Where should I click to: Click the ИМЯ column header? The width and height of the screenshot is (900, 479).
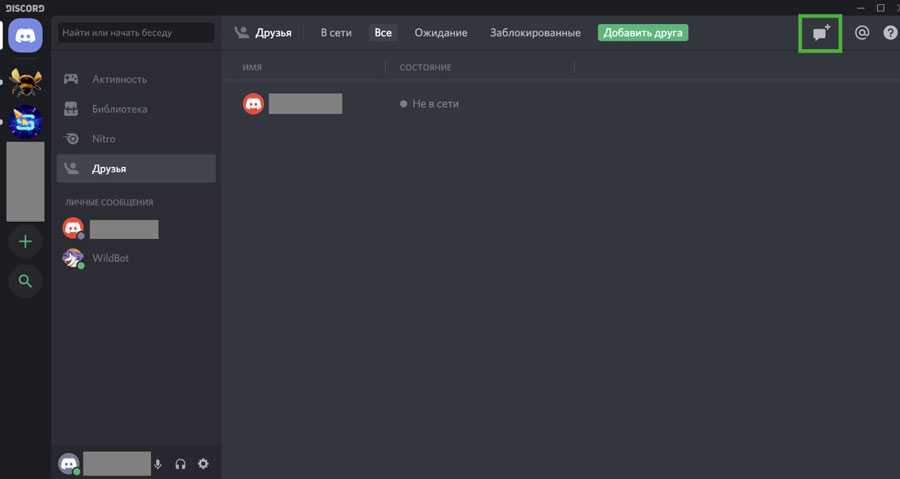pos(252,68)
